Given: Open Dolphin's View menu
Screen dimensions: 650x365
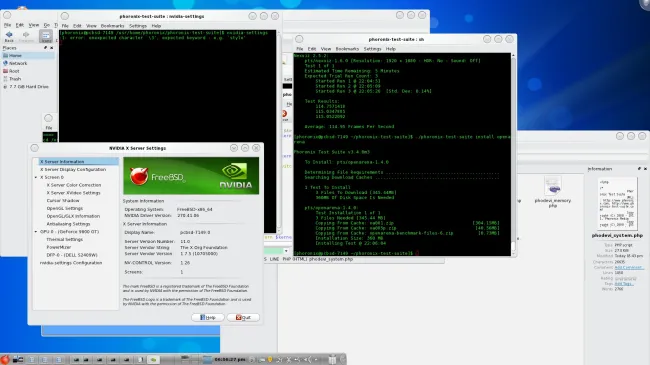Looking at the screenshot, I should (34, 25).
